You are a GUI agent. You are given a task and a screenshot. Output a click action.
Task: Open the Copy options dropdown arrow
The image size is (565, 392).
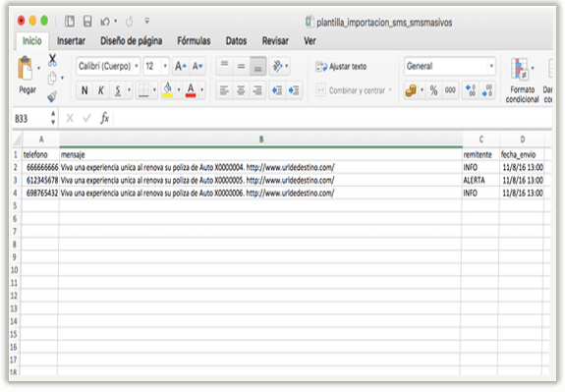62,78
